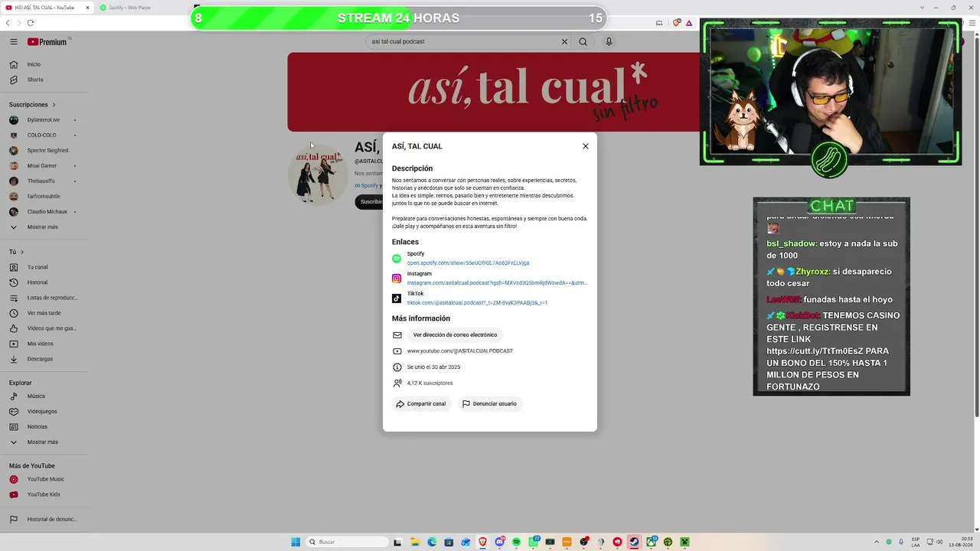Open Música under Explorar
This screenshot has width=980, height=551.
coord(44,396)
